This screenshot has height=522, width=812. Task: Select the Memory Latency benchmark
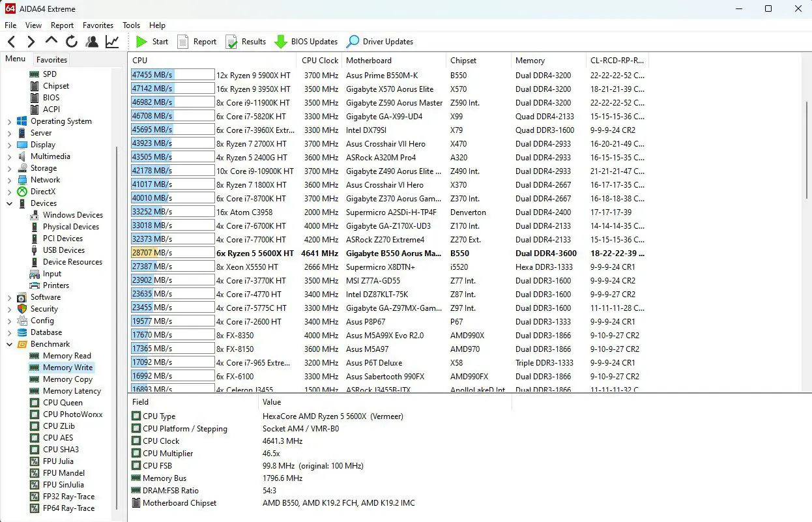[x=72, y=391]
